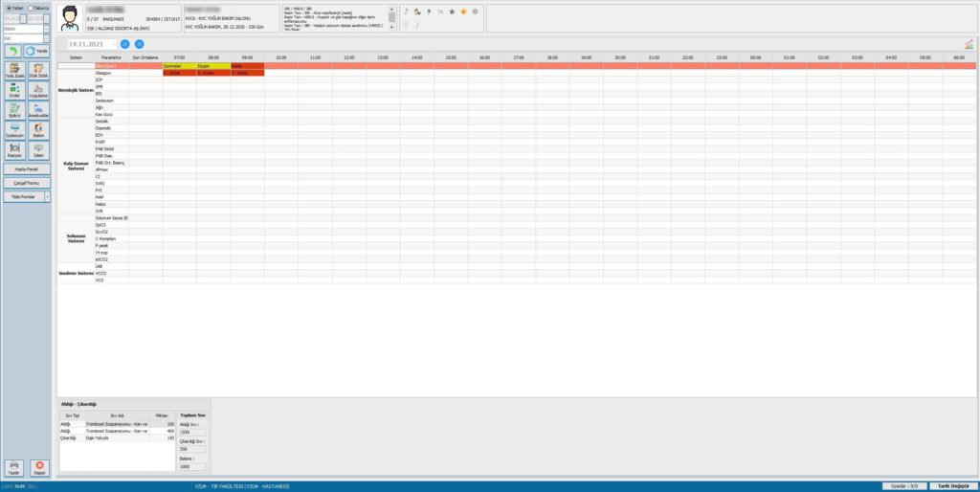Click the Bölüm field ellipsis button
980x492 pixels.
[46, 29]
